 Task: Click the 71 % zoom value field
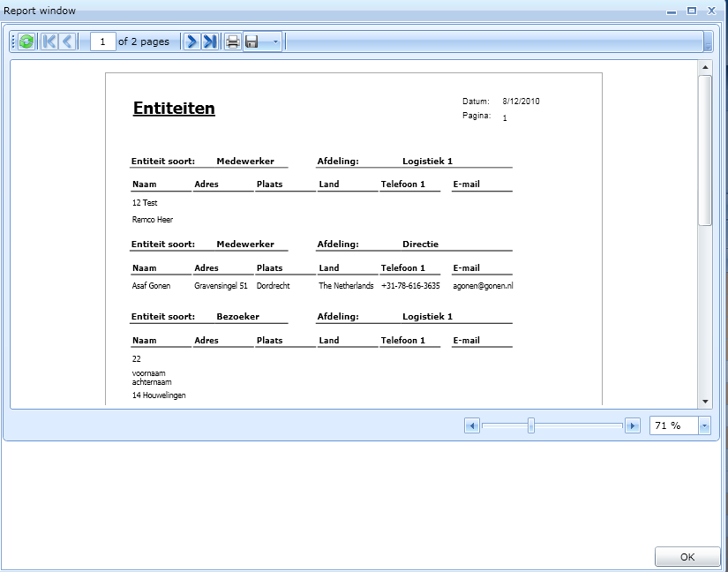click(x=674, y=425)
